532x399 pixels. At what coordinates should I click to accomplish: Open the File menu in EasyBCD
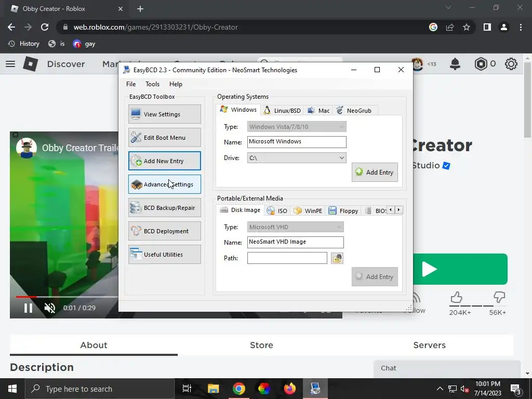coord(131,84)
